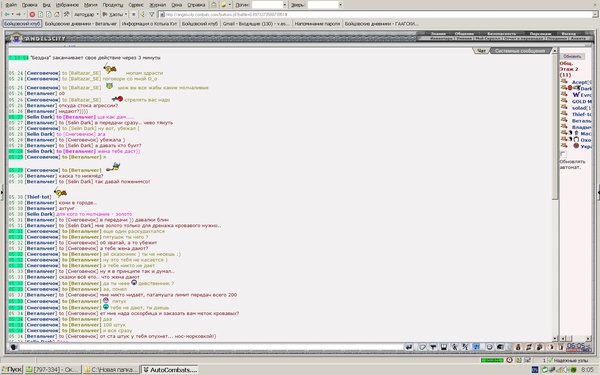The width and height of the screenshot is (600, 375).
Task: Click private message icon next to GOLD M
Action: click(564, 101)
